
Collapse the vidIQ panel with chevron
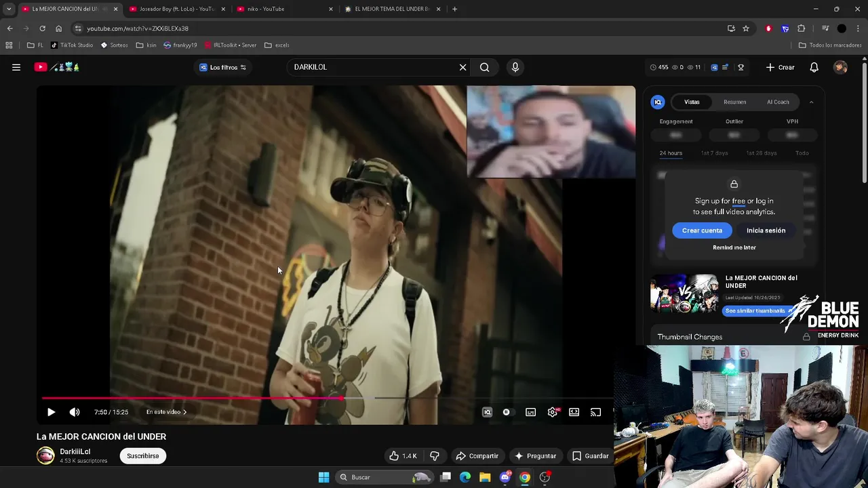(811, 102)
